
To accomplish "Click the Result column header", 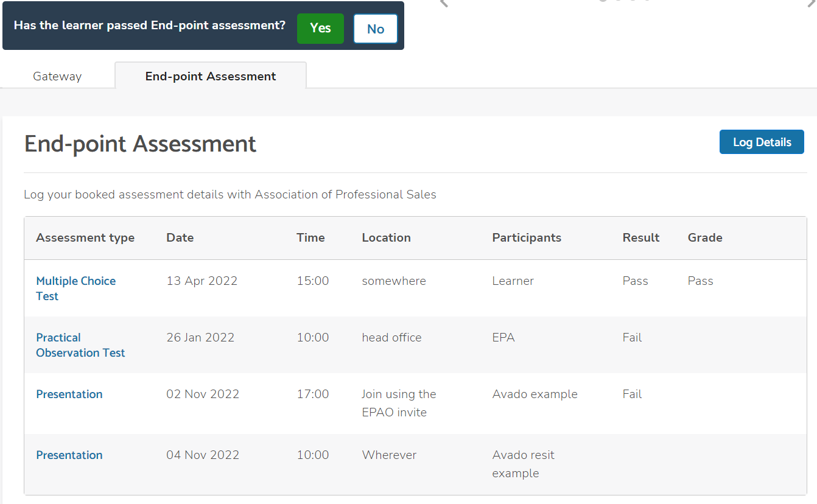I will (x=640, y=238).
